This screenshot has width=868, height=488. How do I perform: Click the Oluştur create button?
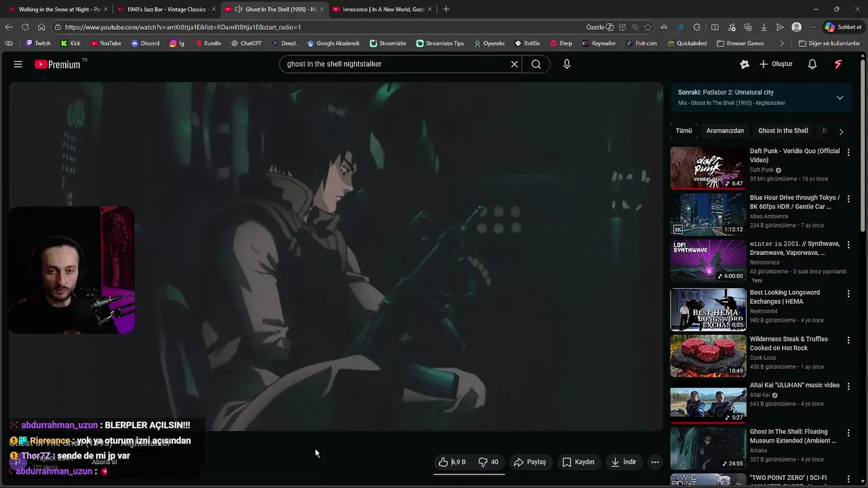pos(776,64)
